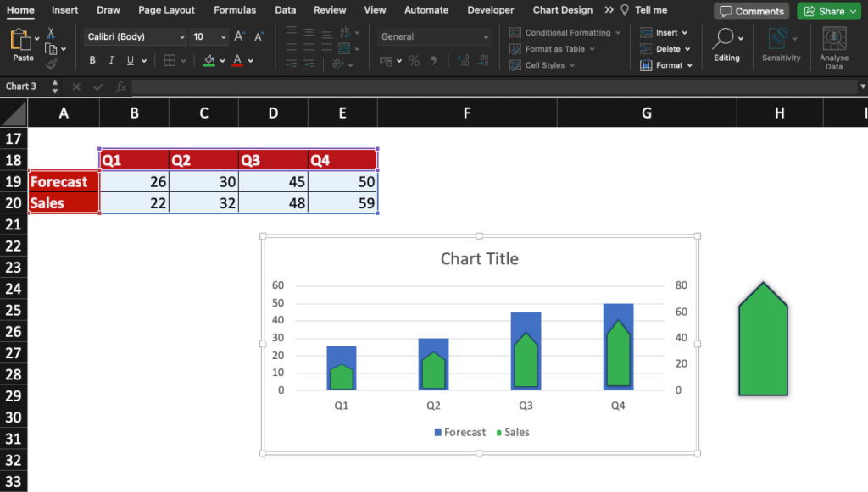The image size is (868, 492).
Task: Expand the Calibri font dropdown
Action: click(183, 36)
